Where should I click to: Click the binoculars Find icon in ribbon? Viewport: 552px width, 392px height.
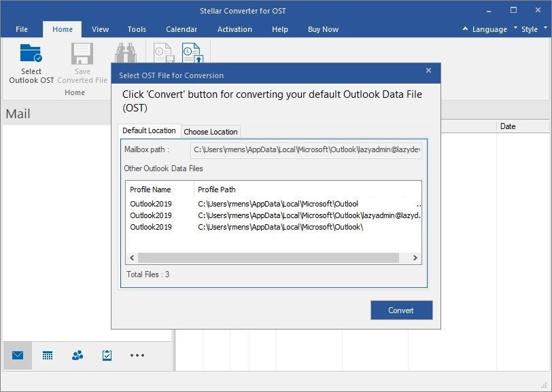(x=126, y=53)
